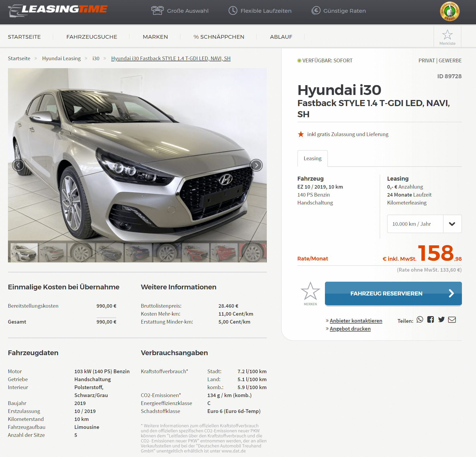Screen dimensions: 476x457
Task: Click Anbieter kontaktieren link
Action: pos(356,321)
